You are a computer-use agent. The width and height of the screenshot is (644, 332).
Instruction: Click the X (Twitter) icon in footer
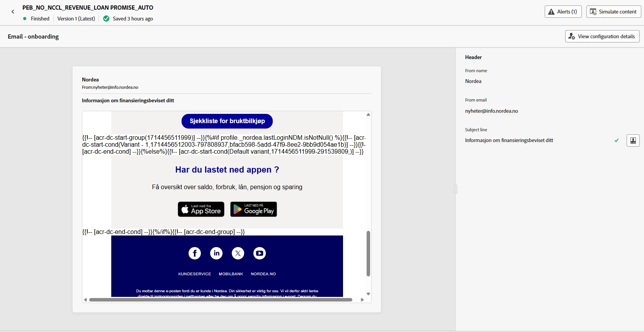[238, 253]
